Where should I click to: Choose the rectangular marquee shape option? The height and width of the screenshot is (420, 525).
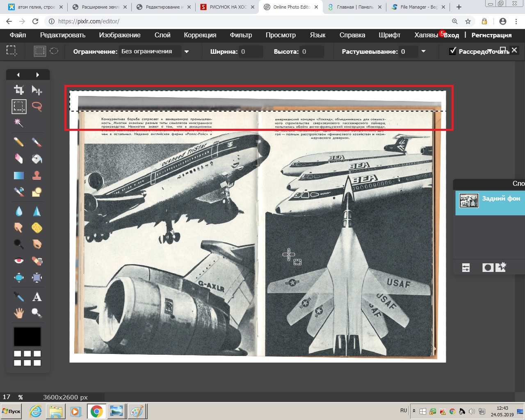[x=40, y=51]
